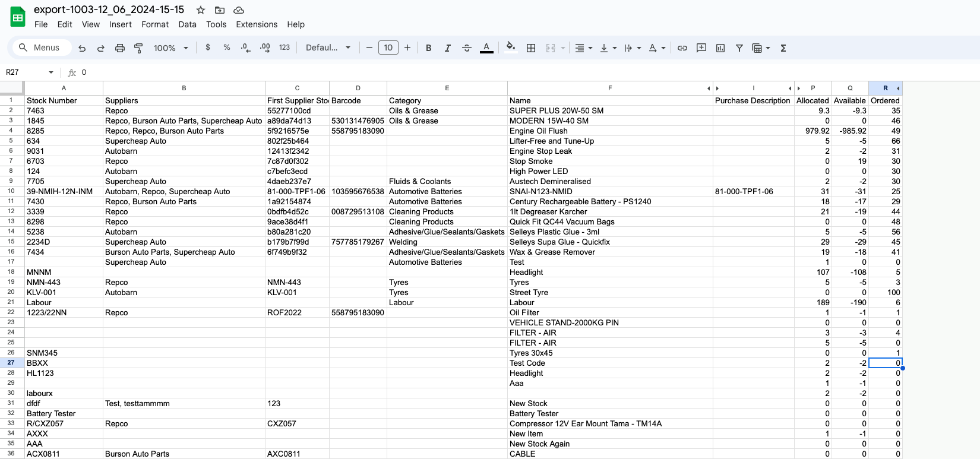Screen dimensions: 980x459
Task: Select the cell 'SUPER PLUS 20W-50 SM'
Action: pos(610,110)
